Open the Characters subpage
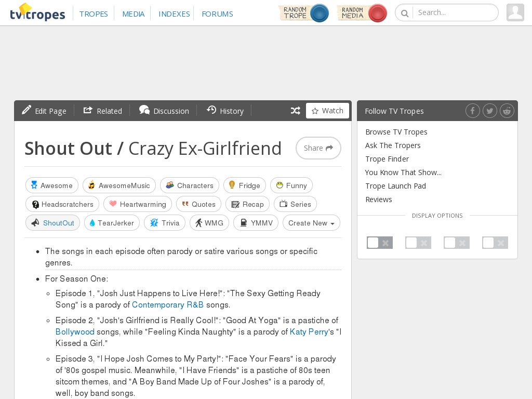This screenshot has width=532, height=399. pos(190,185)
